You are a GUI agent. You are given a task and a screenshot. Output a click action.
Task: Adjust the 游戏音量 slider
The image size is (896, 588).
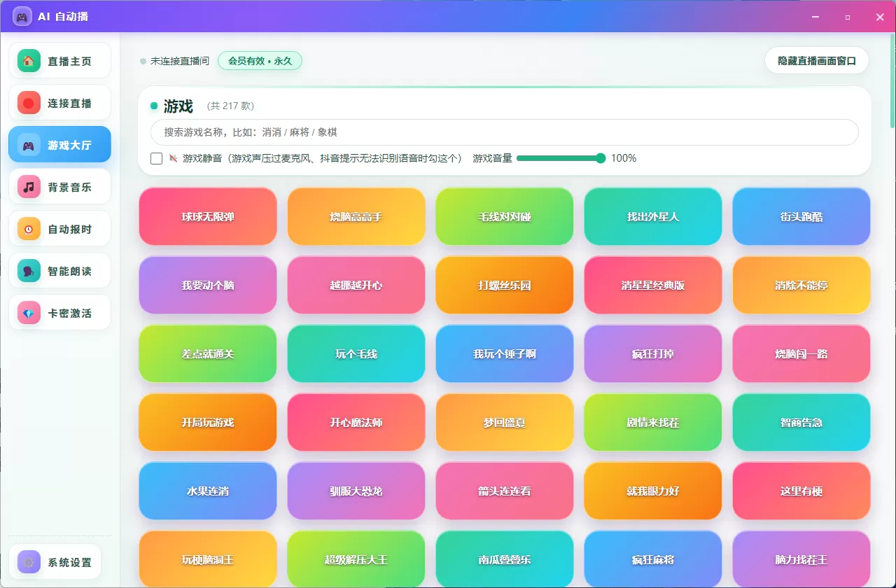561,158
